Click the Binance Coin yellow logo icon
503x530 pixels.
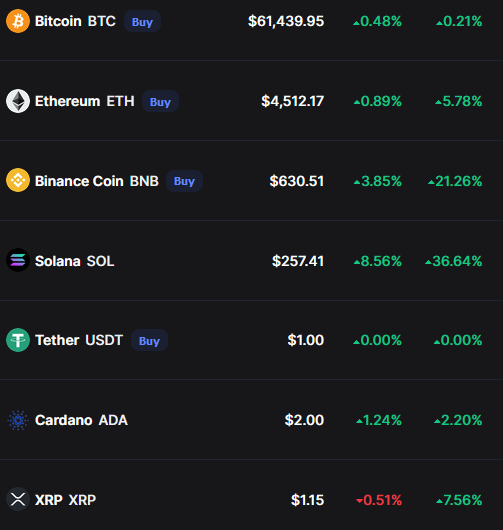click(x=18, y=180)
